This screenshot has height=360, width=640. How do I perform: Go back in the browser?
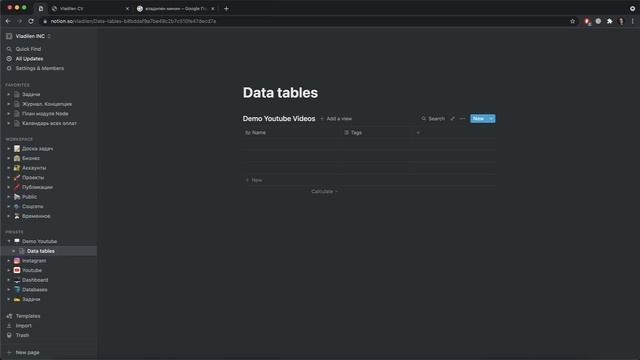(x=8, y=21)
